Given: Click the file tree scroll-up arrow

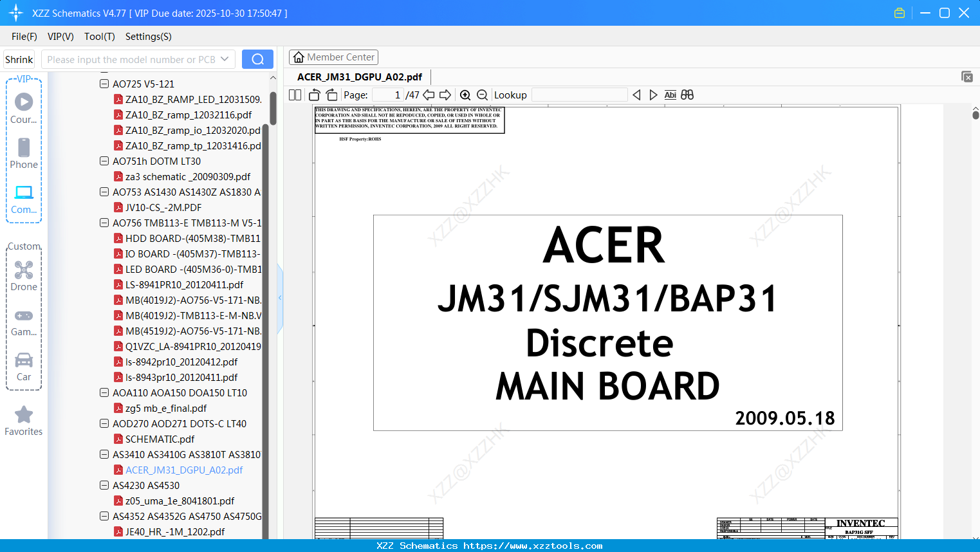Looking at the screenshot, I should pyautogui.click(x=273, y=78).
